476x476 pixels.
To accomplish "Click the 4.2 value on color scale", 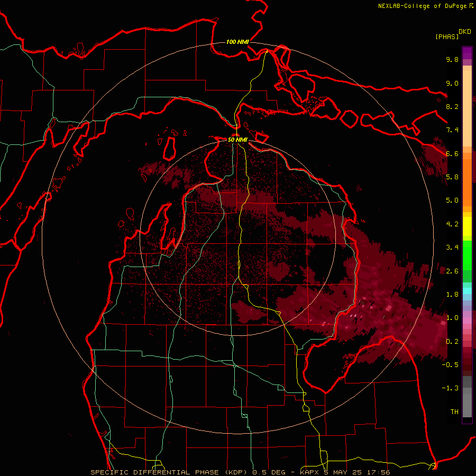I will click(x=452, y=224).
